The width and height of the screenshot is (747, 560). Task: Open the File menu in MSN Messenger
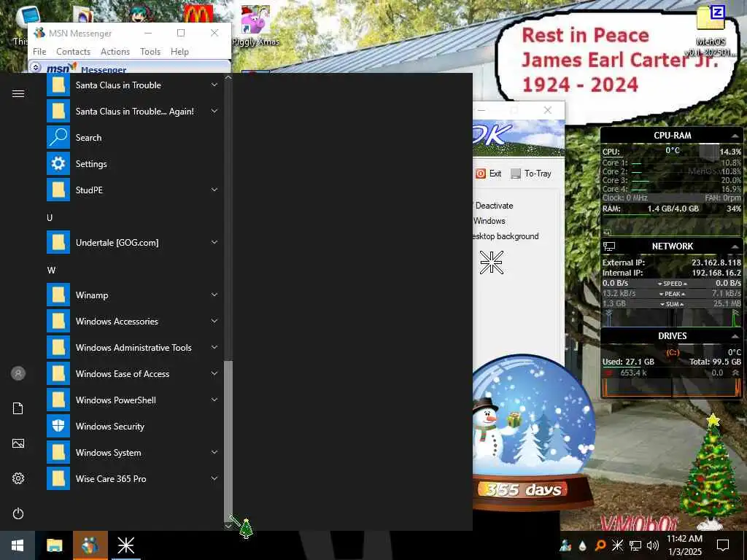[39, 52]
